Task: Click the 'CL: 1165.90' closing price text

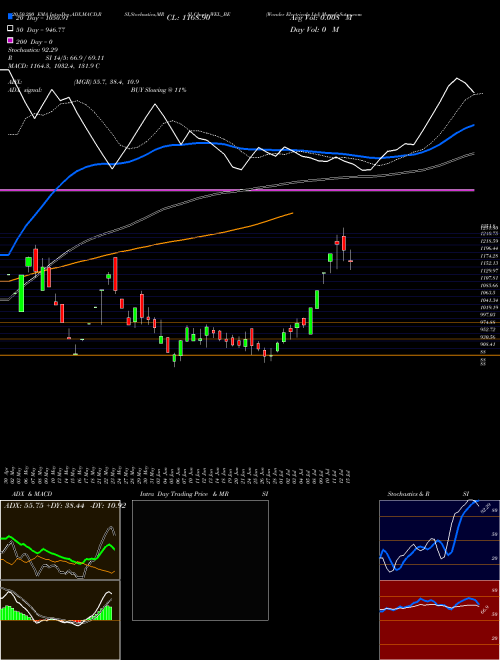Action: coord(188,18)
